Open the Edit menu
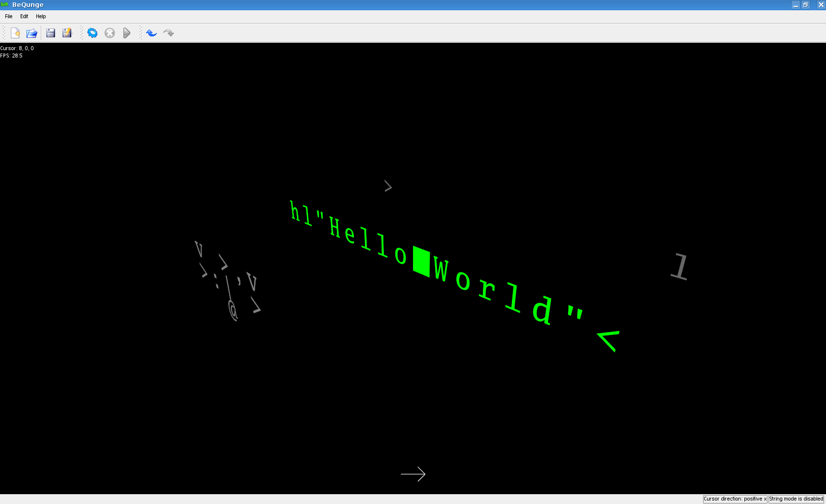Screen dimensions: 826x504 [24, 16]
